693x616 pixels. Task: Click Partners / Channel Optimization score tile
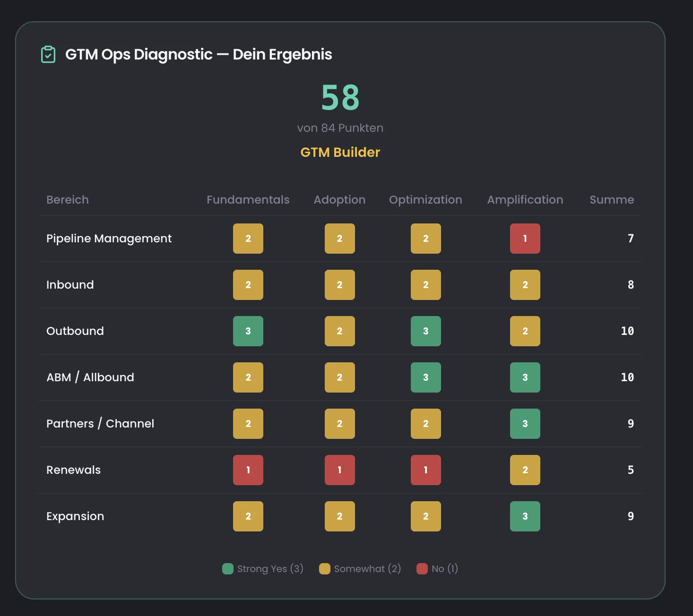(426, 424)
